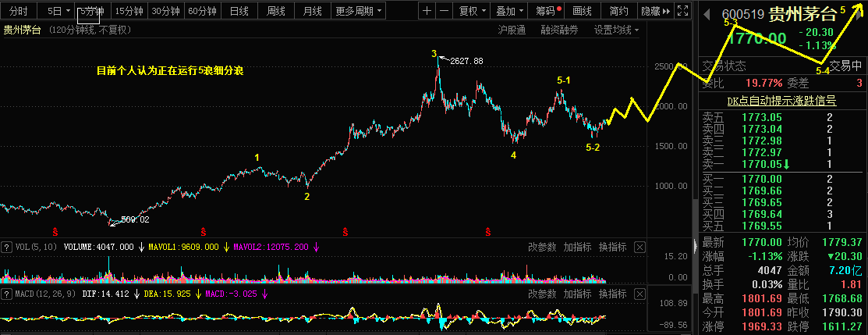This screenshot has height=335, width=868.
Task: Click MACD panel 换指标 link
Action: pos(612,294)
